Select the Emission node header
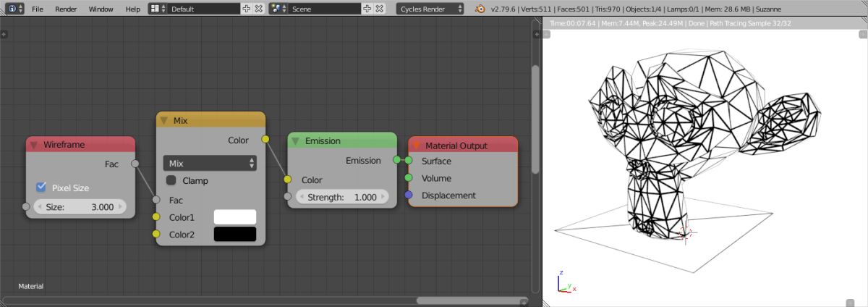The height and width of the screenshot is (307, 868). click(x=342, y=141)
